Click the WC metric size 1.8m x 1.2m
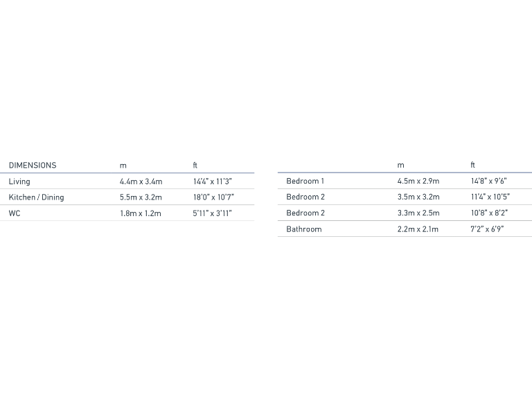The height and width of the screenshot is (399, 532). [x=140, y=213]
